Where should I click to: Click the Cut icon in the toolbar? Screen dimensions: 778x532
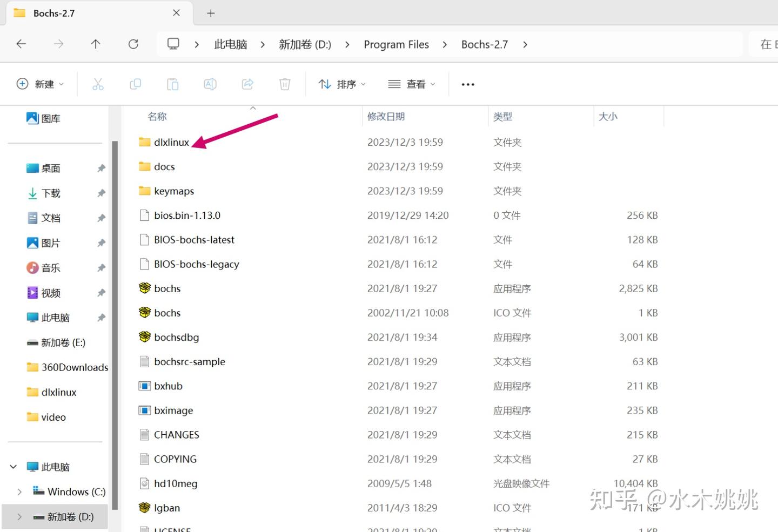coord(98,84)
